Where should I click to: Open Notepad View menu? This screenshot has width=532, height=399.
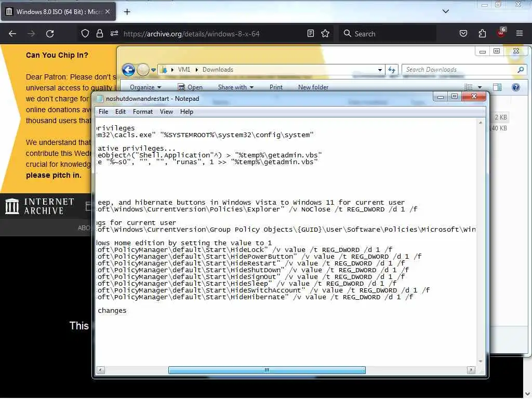pyautogui.click(x=166, y=112)
